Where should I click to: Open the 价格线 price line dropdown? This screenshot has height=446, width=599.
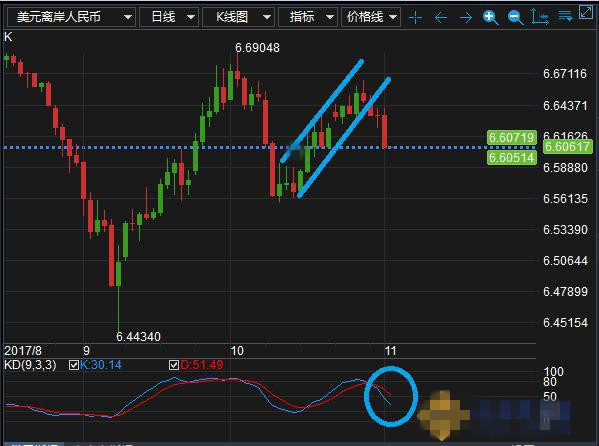point(371,17)
